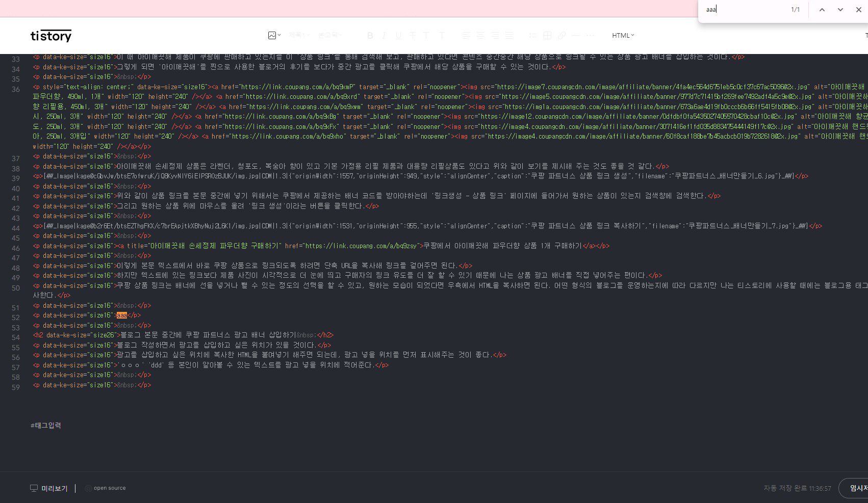
Task: Center align text in toolbar
Action: point(480,35)
